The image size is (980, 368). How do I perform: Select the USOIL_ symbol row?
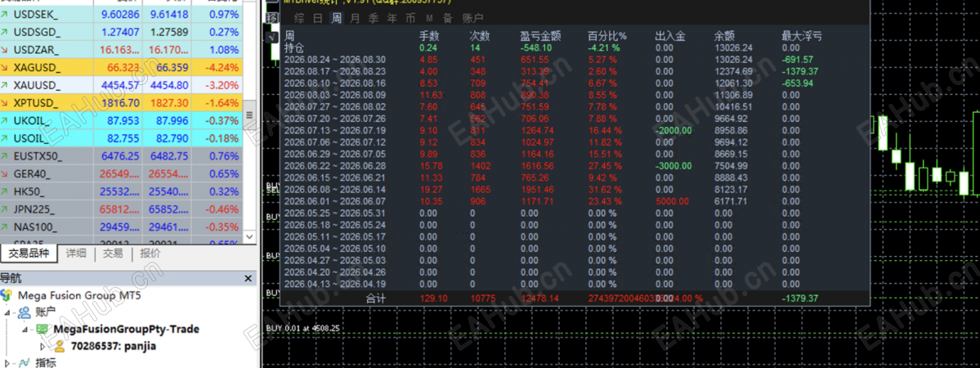pos(121,138)
